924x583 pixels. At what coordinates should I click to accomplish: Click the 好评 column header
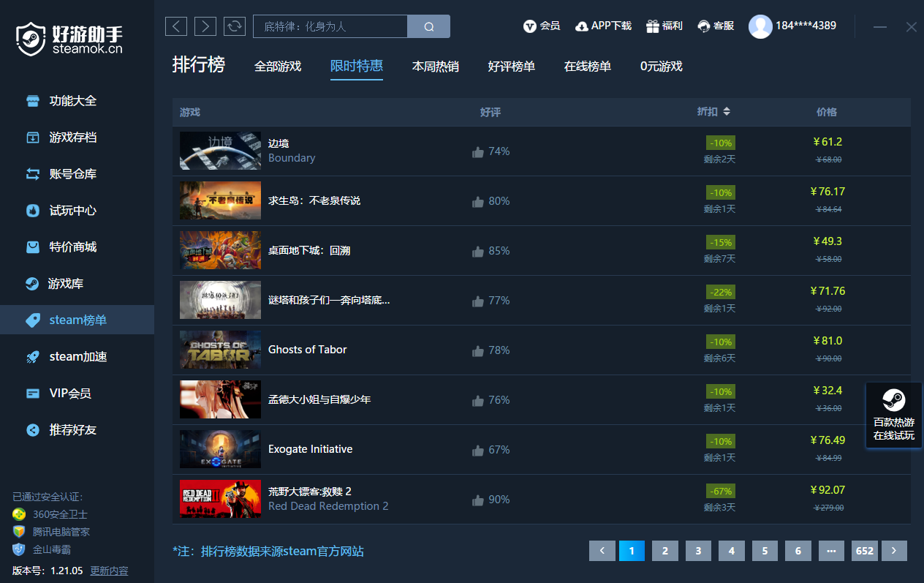[x=491, y=112]
